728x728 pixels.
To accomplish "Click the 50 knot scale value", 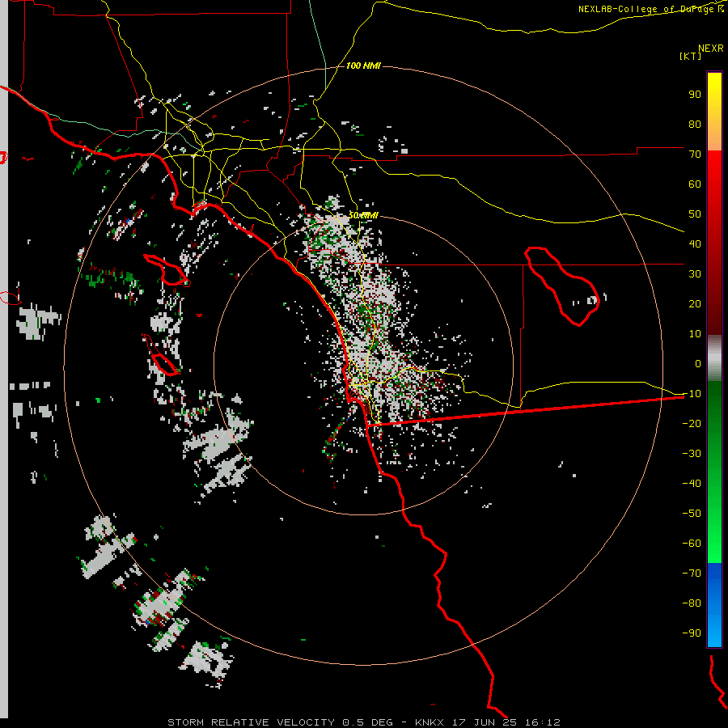I will 695,214.
